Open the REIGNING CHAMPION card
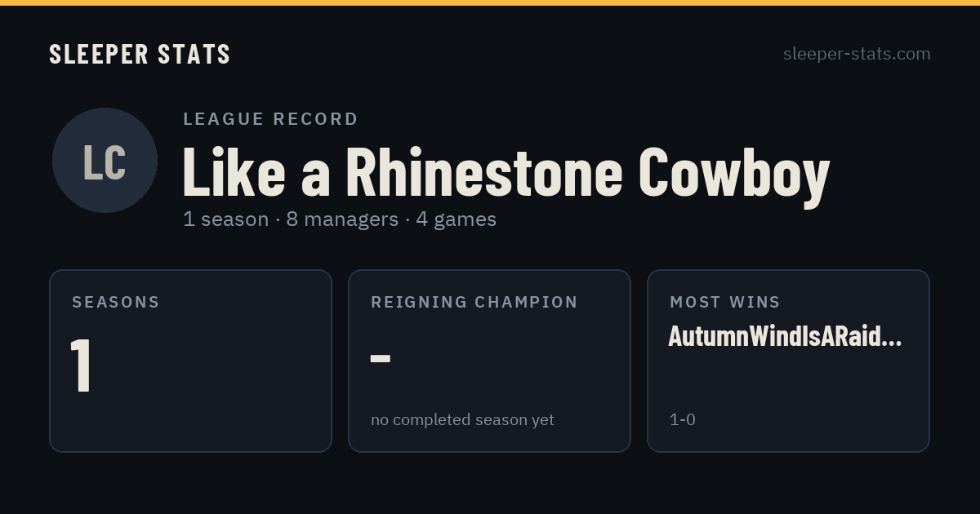Image resolution: width=980 pixels, height=514 pixels. click(x=489, y=361)
